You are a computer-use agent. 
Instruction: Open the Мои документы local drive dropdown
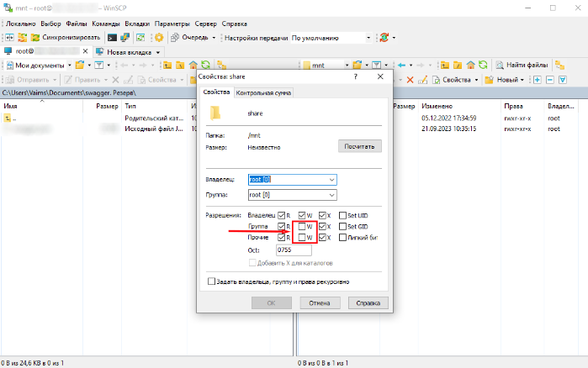(39, 66)
